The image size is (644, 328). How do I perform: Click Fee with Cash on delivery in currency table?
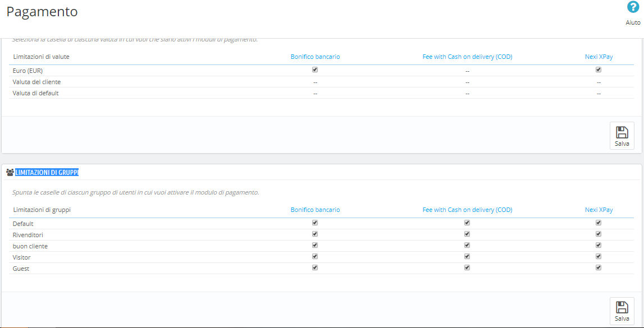point(467,57)
